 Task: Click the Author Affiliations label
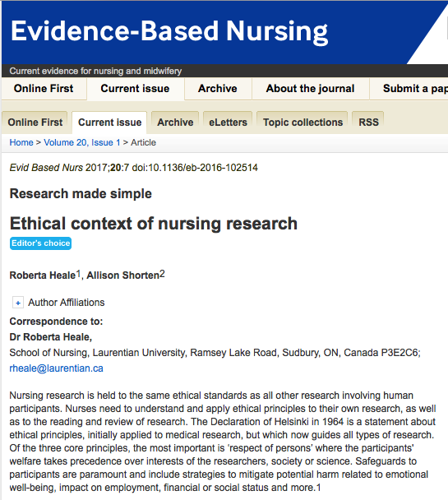(67, 303)
